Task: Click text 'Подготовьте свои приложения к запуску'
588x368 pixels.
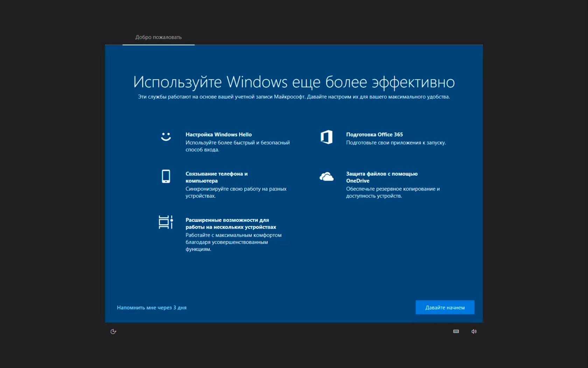Action: pos(396,143)
